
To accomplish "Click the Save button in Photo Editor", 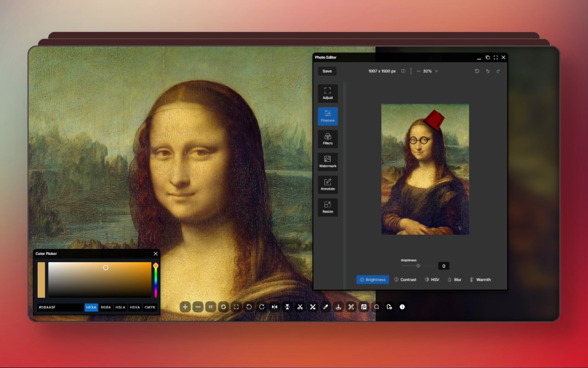I will tap(327, 71).
